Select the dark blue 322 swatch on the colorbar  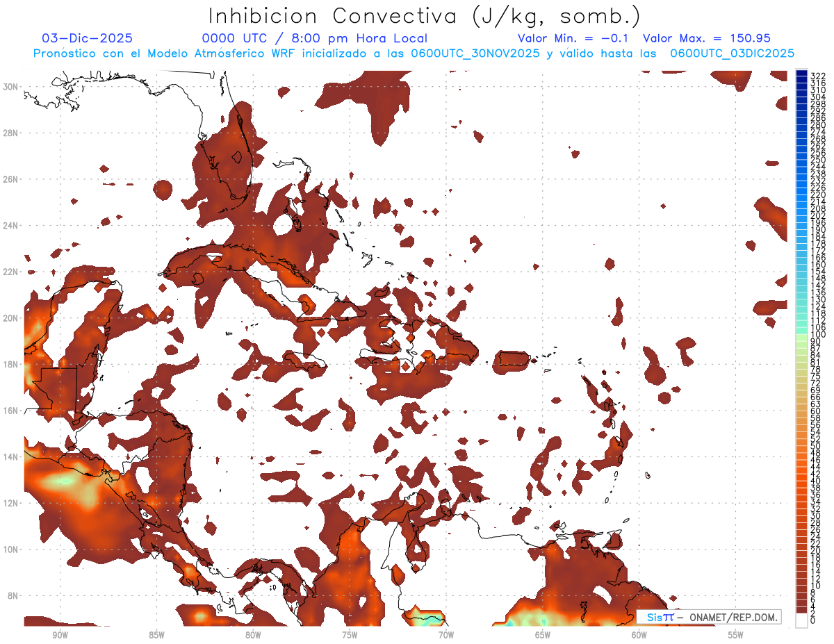click(x=801, y=74)
